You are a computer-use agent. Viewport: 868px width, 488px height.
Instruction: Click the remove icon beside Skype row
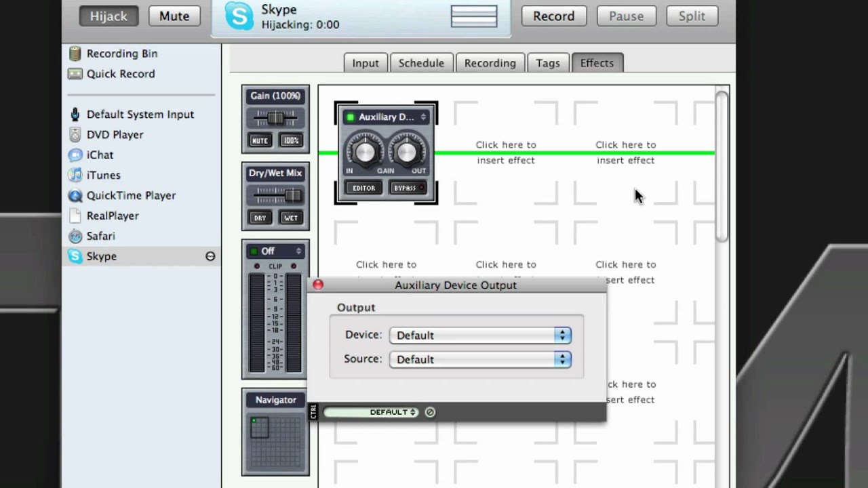(210, 256)
